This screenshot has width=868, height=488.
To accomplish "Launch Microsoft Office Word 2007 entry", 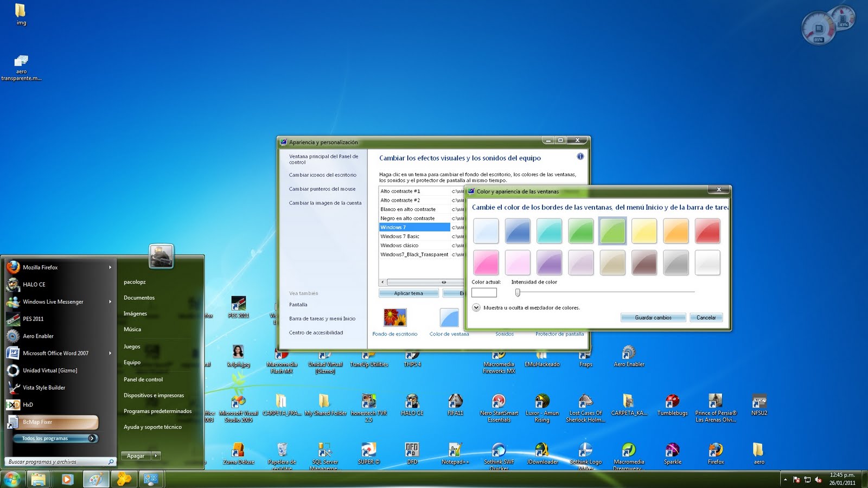I will (x=59, y=353).
